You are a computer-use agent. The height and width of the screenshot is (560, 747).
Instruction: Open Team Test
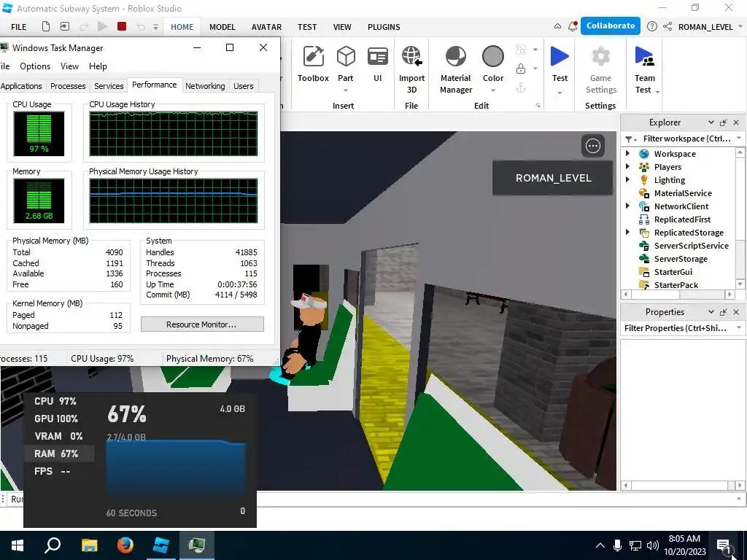[645, 69]
